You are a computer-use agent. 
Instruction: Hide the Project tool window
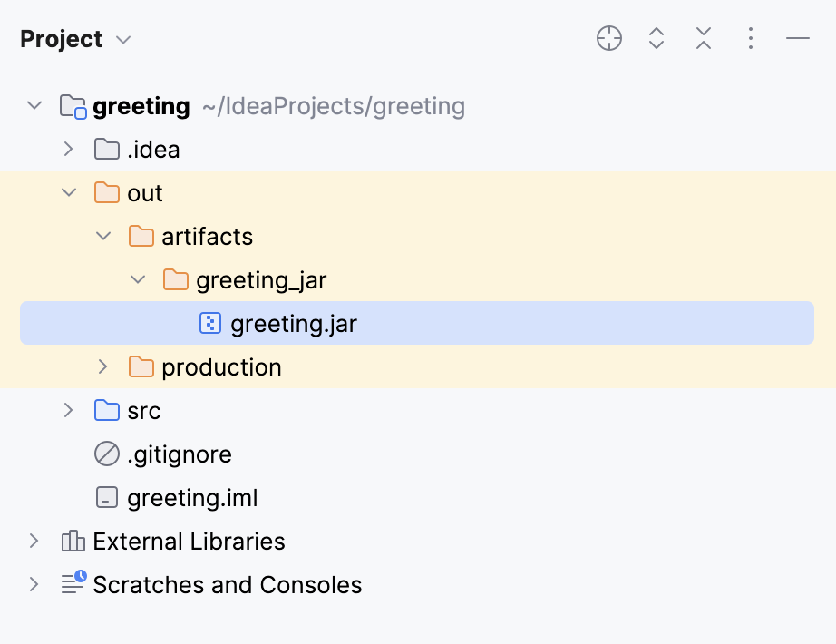[x=797, y=38]
